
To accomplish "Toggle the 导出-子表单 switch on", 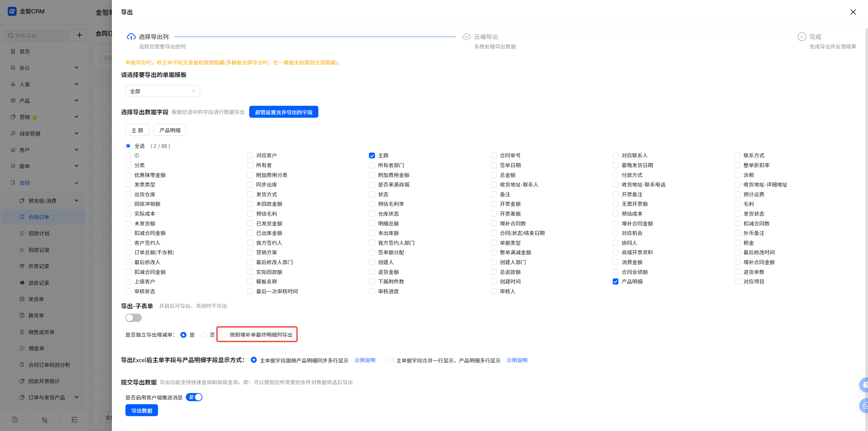I will (133, 318).
